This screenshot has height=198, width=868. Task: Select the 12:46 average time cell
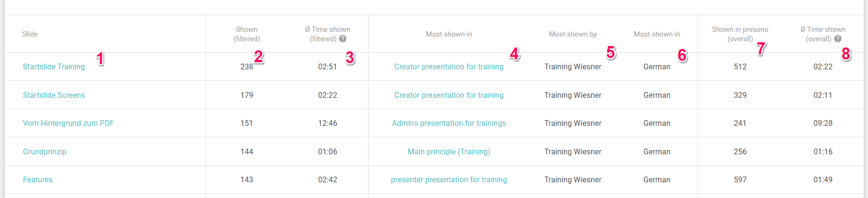tap(327, 123)
